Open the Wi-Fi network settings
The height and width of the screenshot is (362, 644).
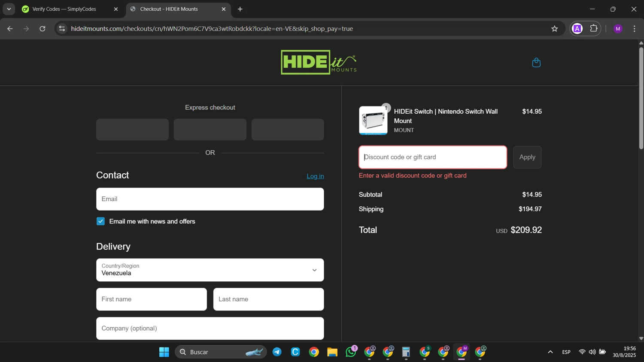(x=582, y=352)
